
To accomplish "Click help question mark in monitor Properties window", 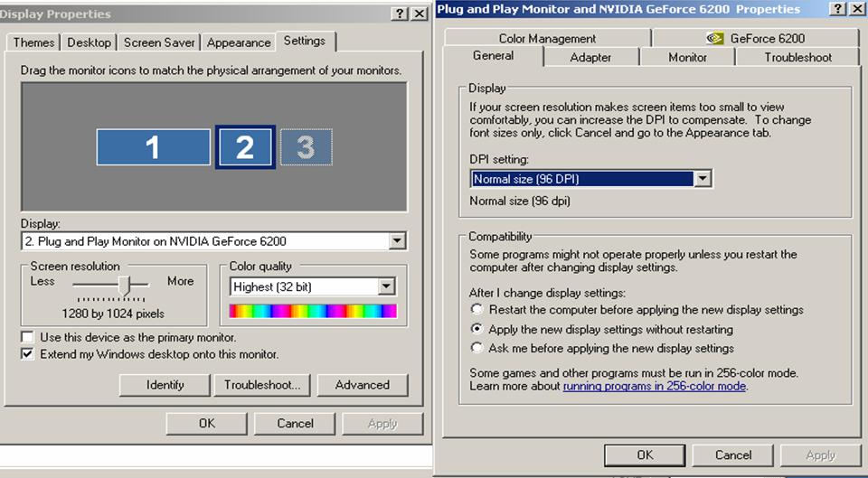I will [838, 8].
